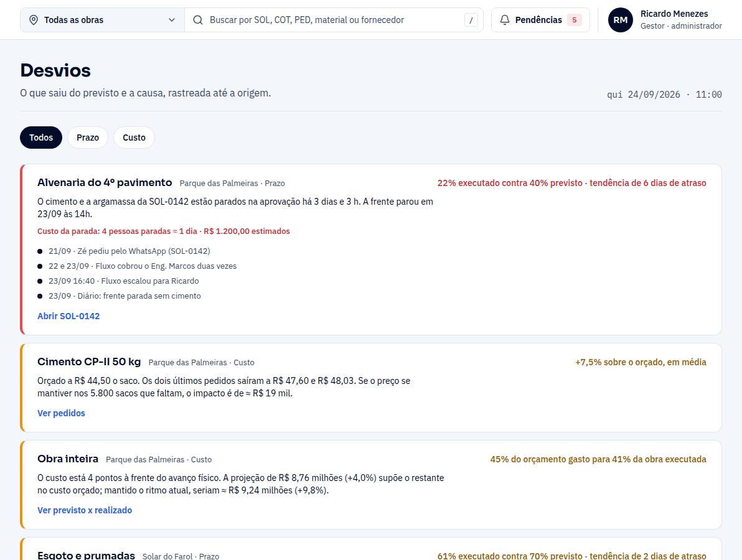The width and height of the screenshot is (742, 560).
Task: Click the slash shortcut key badge
Action: pyautogui.click(x=471, y=20)
